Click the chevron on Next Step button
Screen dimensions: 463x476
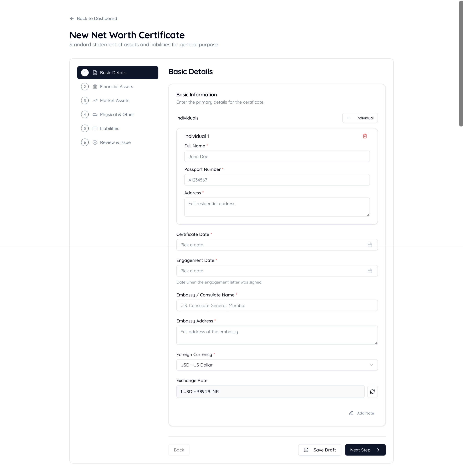[x=378, y=450]
